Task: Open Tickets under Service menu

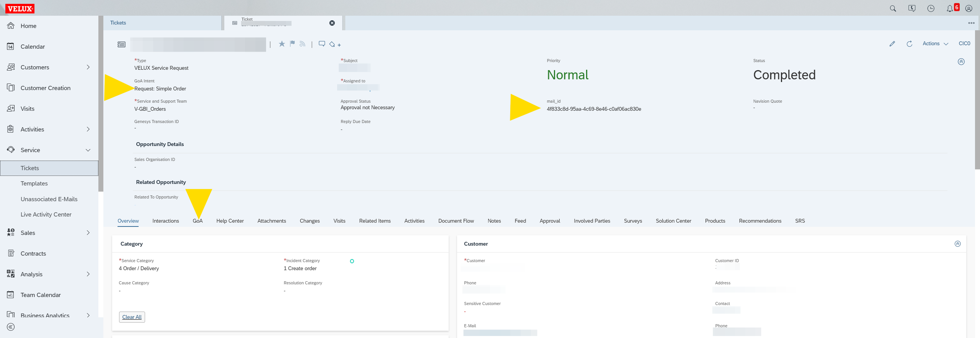Action: tap(49, 168)
